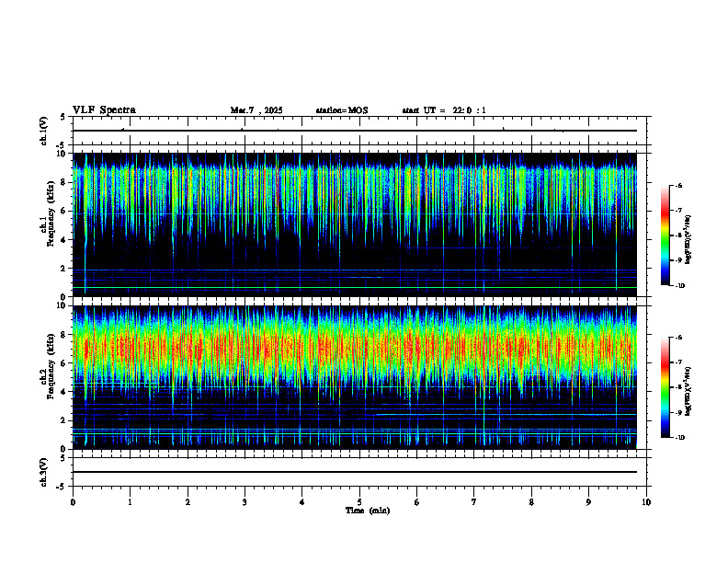The image size is (728, 563).
Task: Click the time axis tick label "7"
Action: [x=474, y=502]
